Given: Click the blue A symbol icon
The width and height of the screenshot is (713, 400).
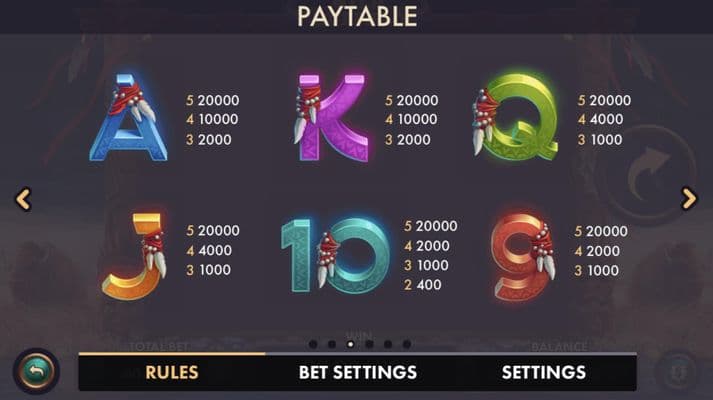Looking at the screenshot, I should pos(129,119).
